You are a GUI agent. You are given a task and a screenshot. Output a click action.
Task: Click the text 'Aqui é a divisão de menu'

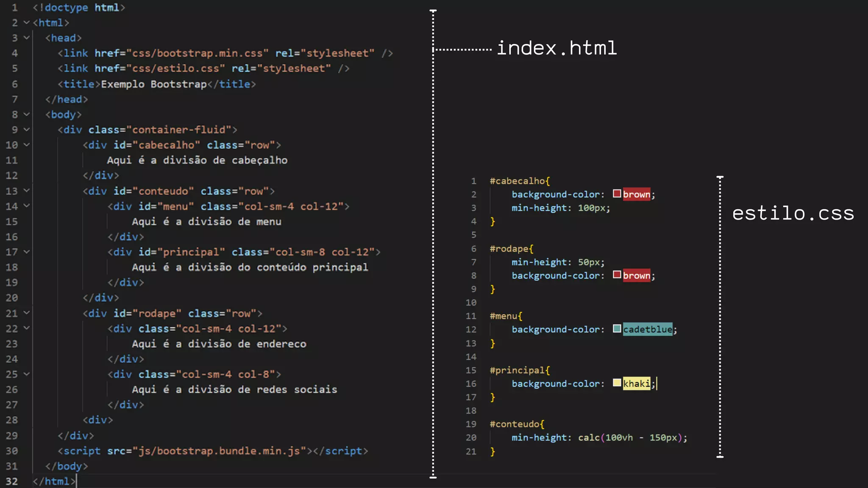point(207,222)
